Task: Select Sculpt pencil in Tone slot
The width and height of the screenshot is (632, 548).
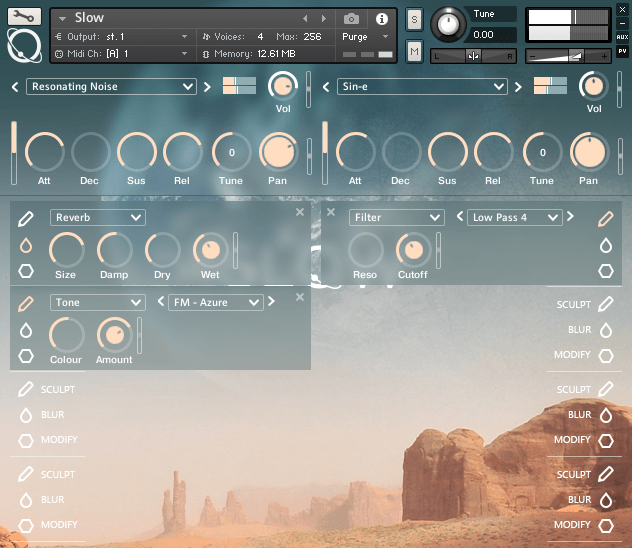Action: [x=26, y=304]
